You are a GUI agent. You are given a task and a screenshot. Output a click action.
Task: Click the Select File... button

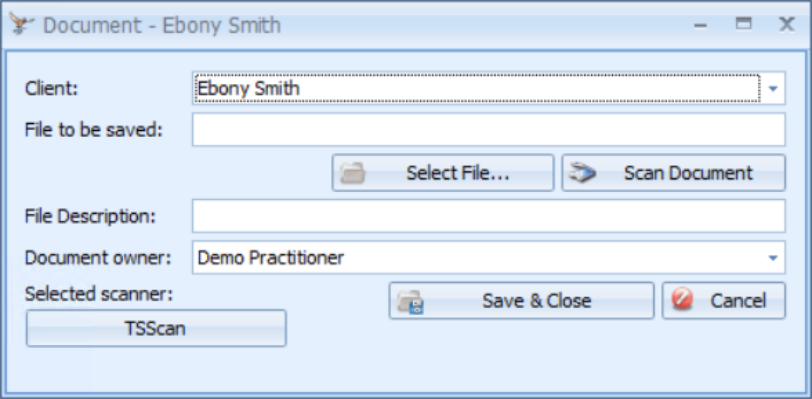443,173
